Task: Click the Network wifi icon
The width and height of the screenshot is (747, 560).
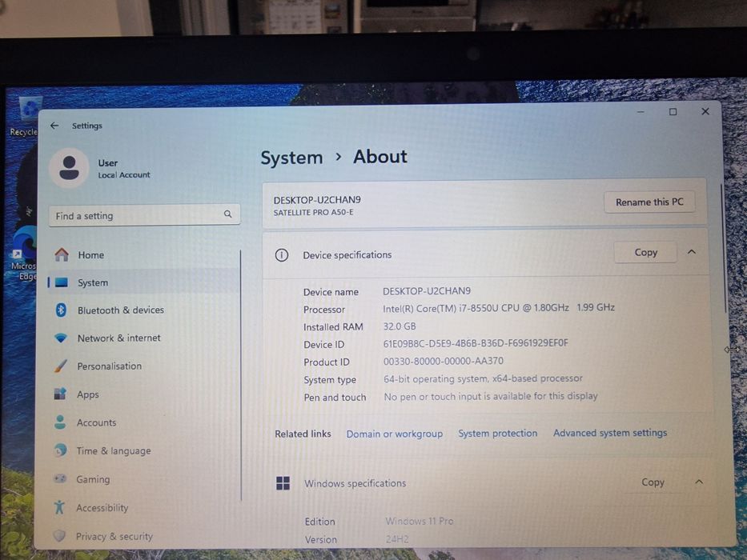Action: pyautogui.click(x=61, y=338)
